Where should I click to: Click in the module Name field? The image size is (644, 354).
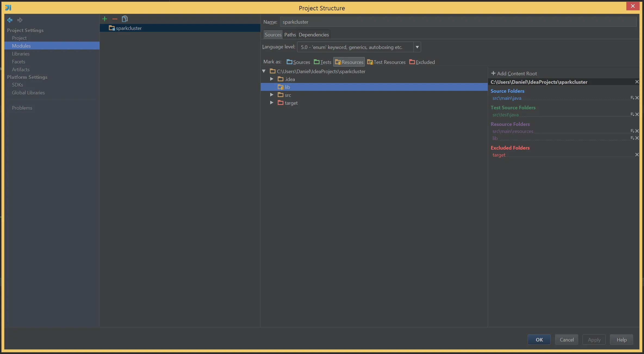coord(458,22)
